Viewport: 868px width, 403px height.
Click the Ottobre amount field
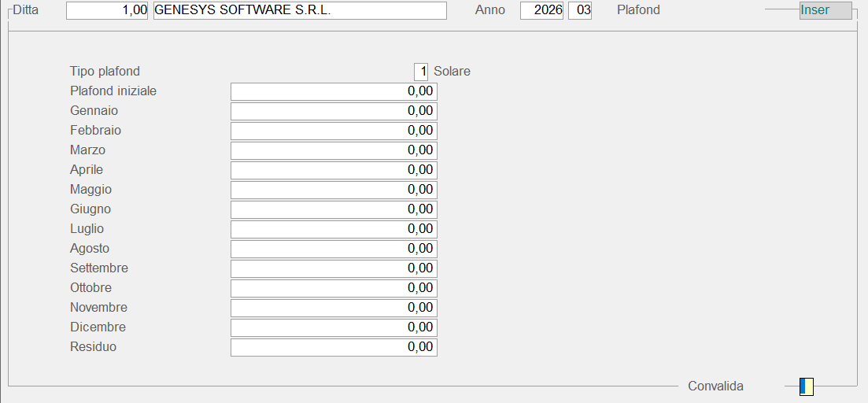(334, 288)
